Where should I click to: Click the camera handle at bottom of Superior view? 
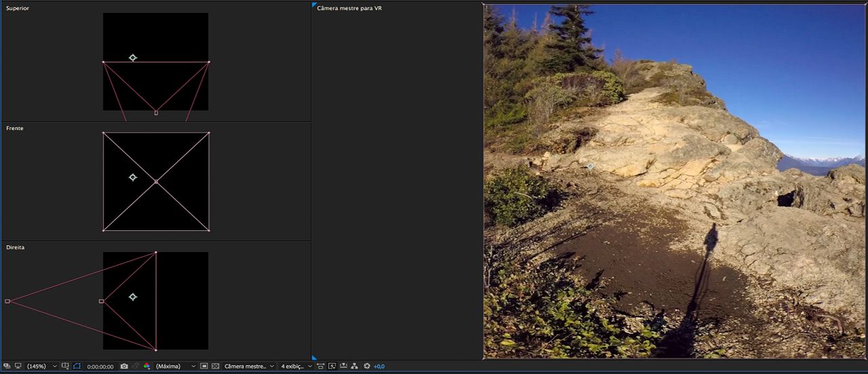coord(156,112)
